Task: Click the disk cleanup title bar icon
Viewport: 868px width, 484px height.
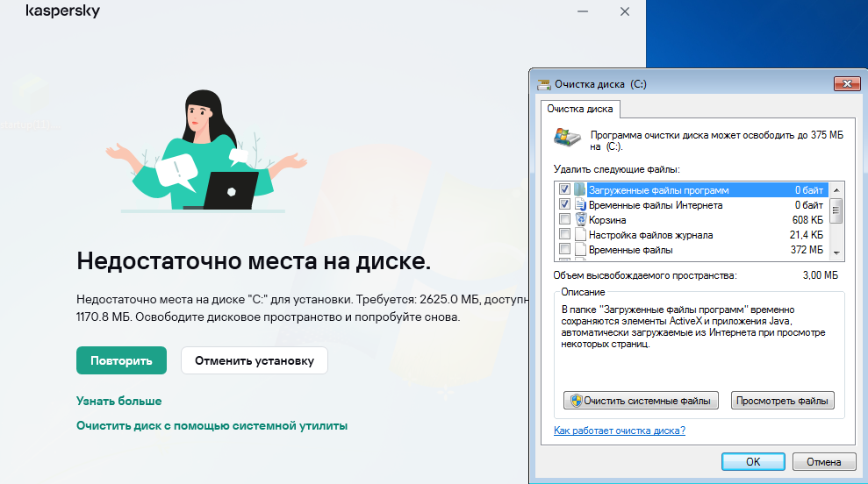Action: coord(544,84)
